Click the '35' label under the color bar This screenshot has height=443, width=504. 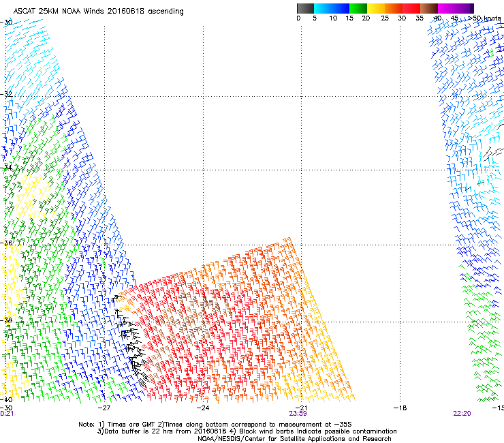tap(420, 18)
